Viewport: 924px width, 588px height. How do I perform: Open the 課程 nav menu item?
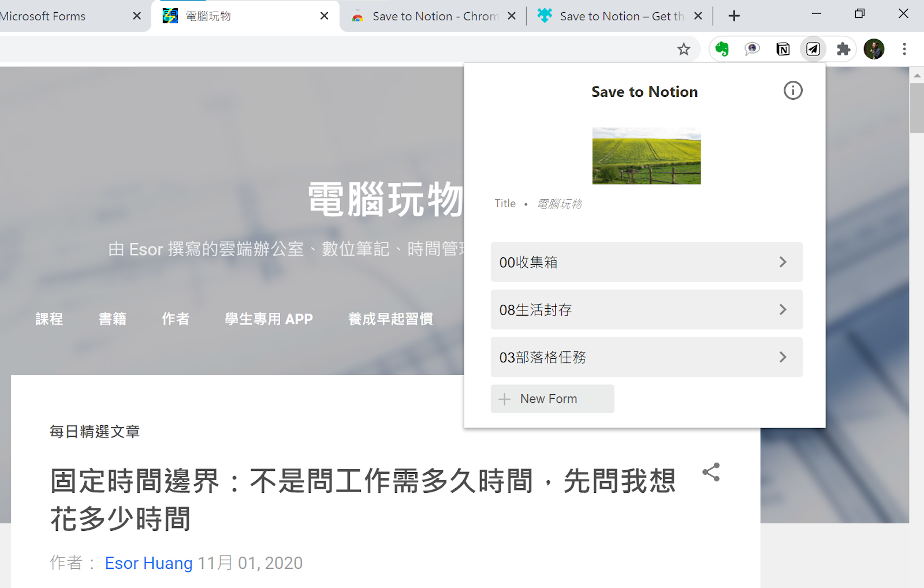(x=49, y=319)
